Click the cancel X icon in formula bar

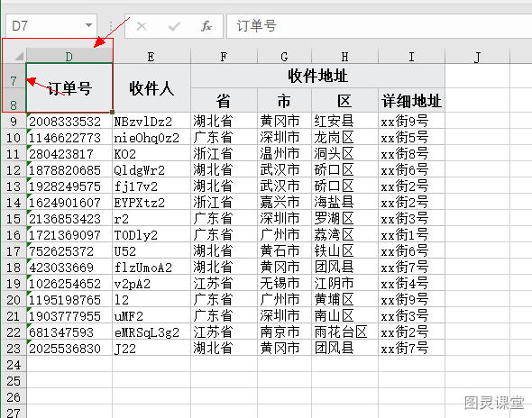(x=142, y=26)
